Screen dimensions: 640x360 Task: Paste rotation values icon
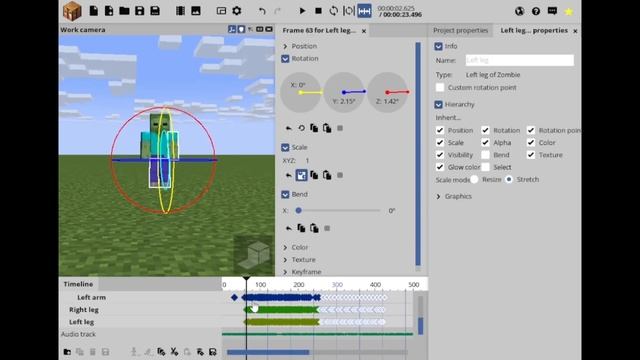coord(327,128)
